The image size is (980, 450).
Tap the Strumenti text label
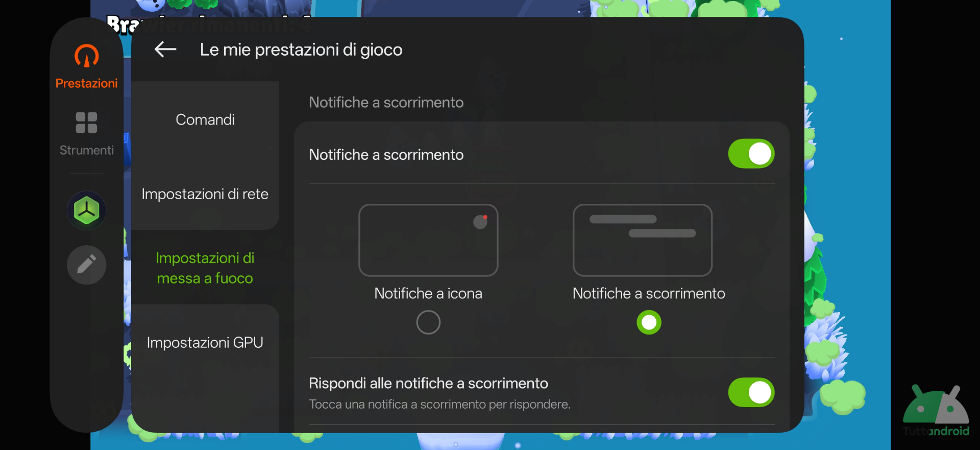pyautogui.click(x=86, y=150)
